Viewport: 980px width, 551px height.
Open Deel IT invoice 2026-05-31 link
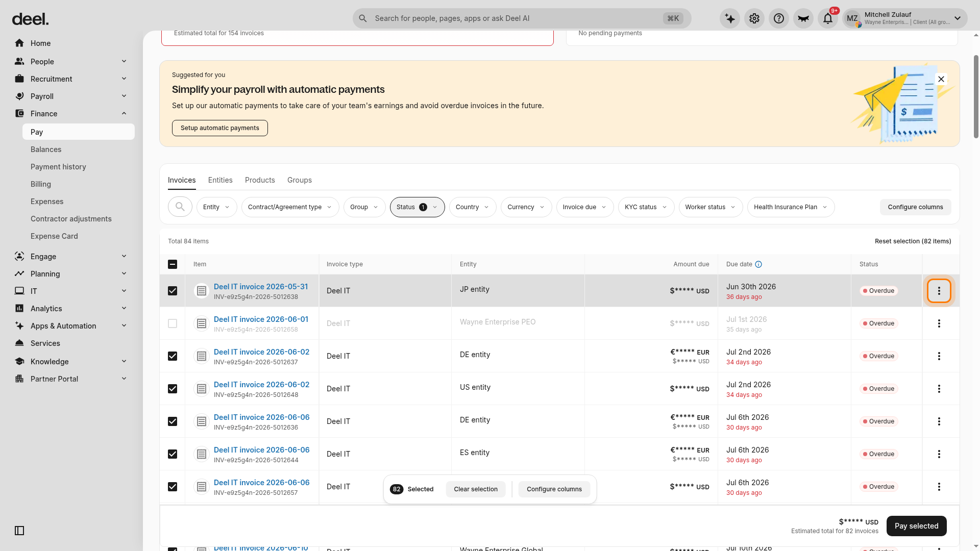pyautogui.click(x=261, y=287)
